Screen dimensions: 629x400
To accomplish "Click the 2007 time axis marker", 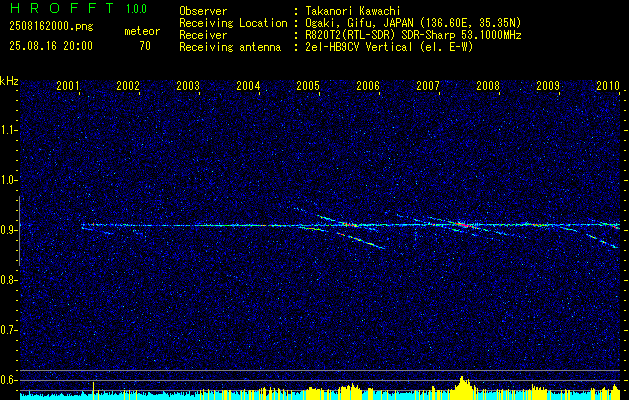I will click(x=428, y=85).
